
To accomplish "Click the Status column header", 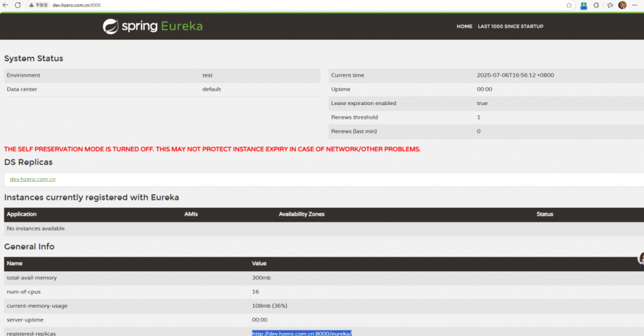I will tap(545, 215).
